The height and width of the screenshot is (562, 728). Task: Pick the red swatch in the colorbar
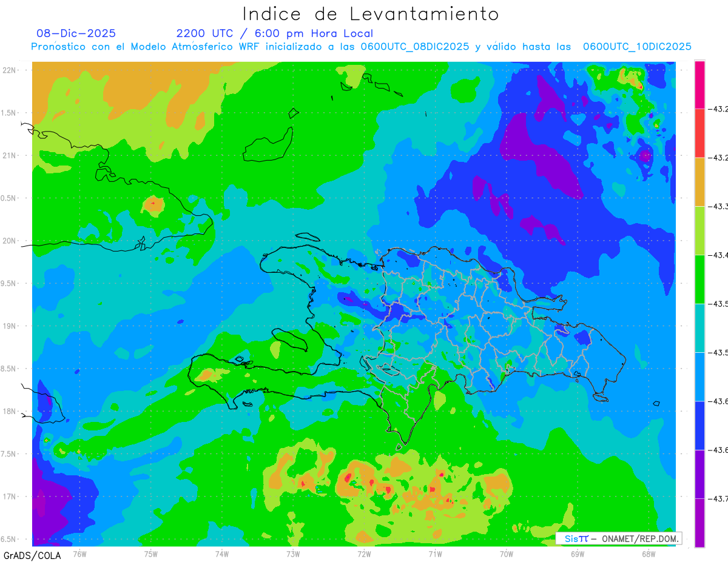[x=699, y=133]
